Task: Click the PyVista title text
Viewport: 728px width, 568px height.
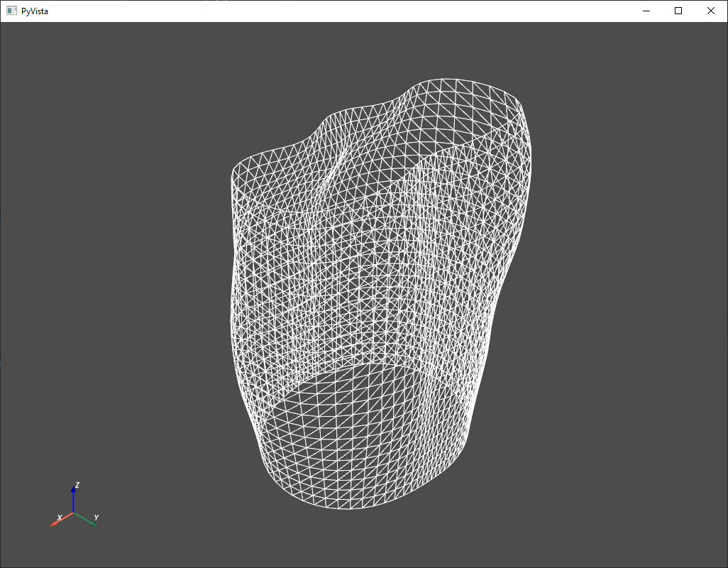Action: click(x=35, y=11)
